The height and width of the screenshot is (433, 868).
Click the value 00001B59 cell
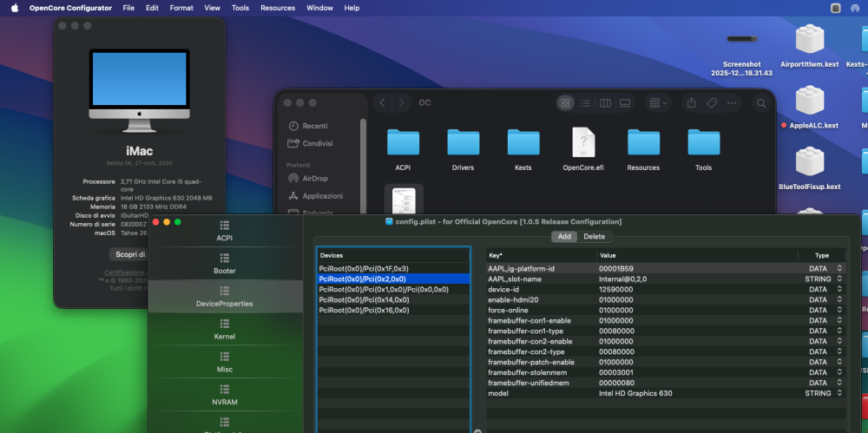tap(616, 268)
